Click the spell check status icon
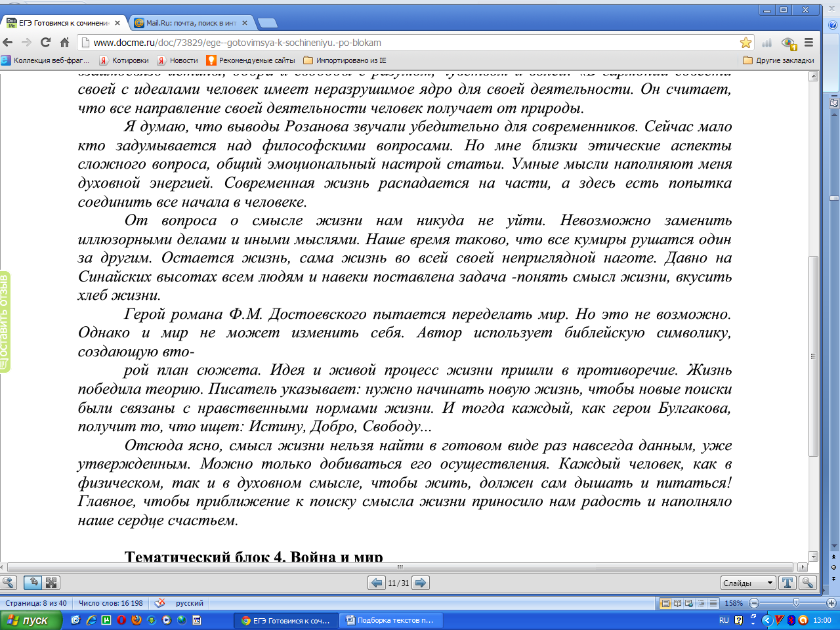Screen dimensions: 840x630 click(159, 603)
